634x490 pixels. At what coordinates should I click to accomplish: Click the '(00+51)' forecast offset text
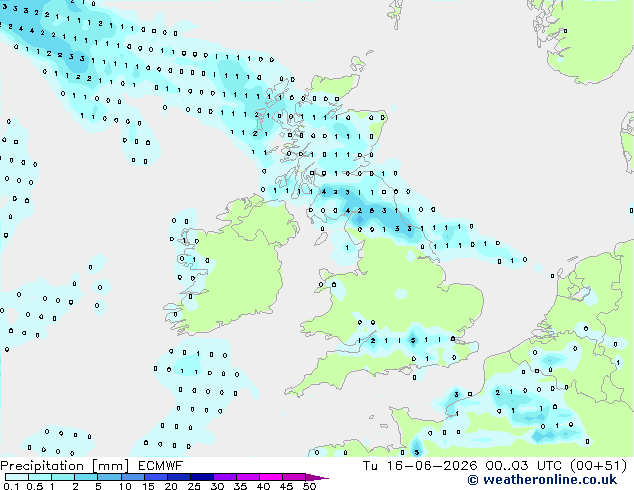598,466
